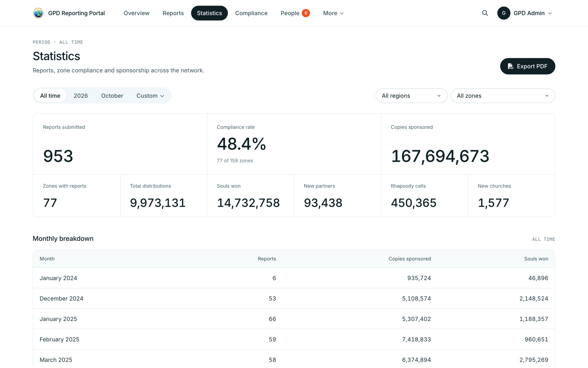Click the 5,108,574 copies cell
588x368 pixels.
click(416, 298)
